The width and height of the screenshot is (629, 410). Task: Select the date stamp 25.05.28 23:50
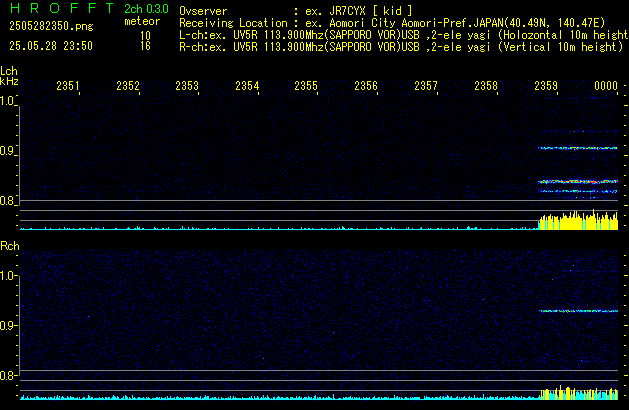(x=51, y=46)
